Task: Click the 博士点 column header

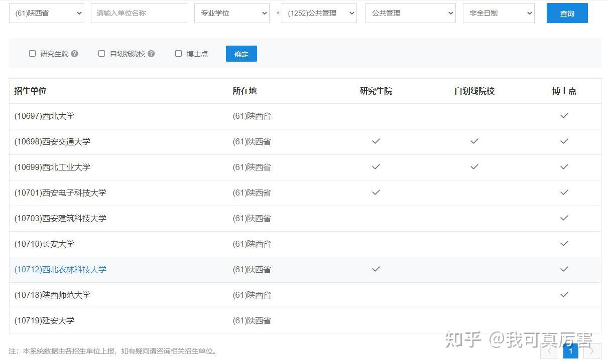Action: (x=564, y=91)
